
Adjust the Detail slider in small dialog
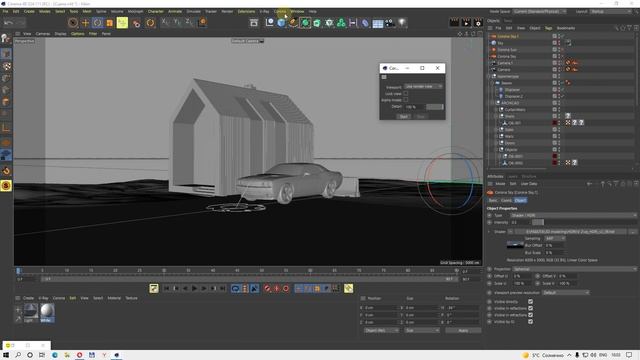[435, 107]
